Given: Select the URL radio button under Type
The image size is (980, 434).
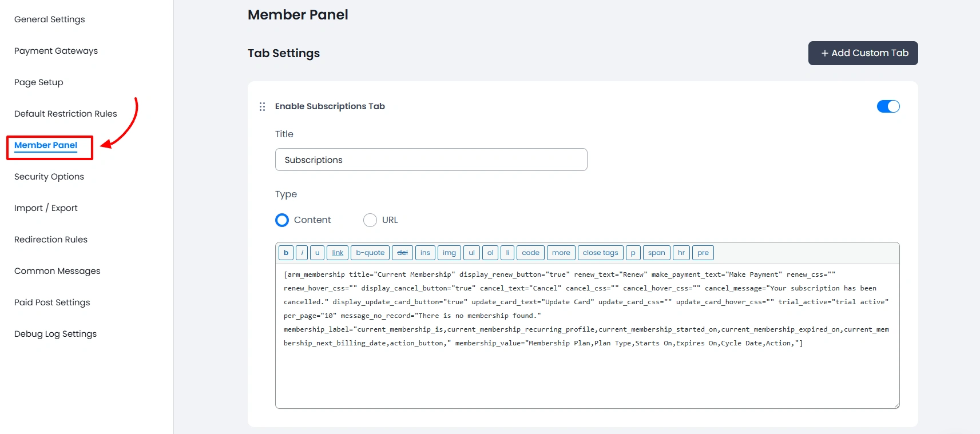Looking at the screenshot, I should click(370, 220).
